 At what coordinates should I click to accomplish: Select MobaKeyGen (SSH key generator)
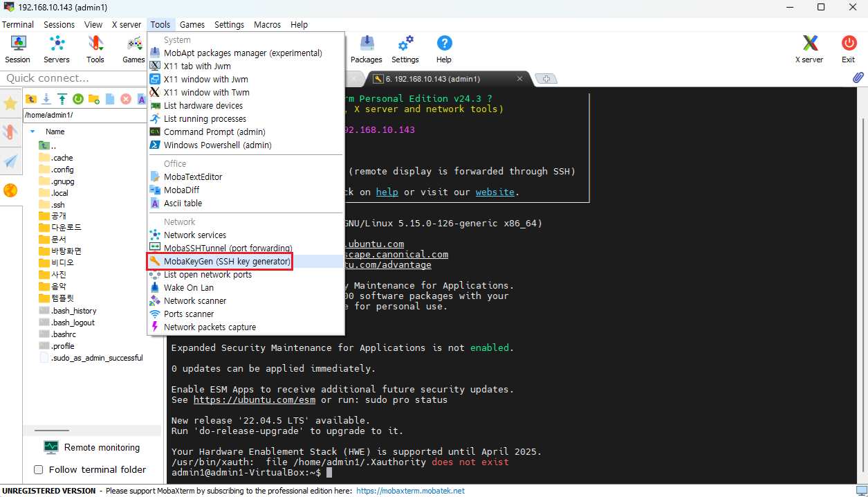246,262
